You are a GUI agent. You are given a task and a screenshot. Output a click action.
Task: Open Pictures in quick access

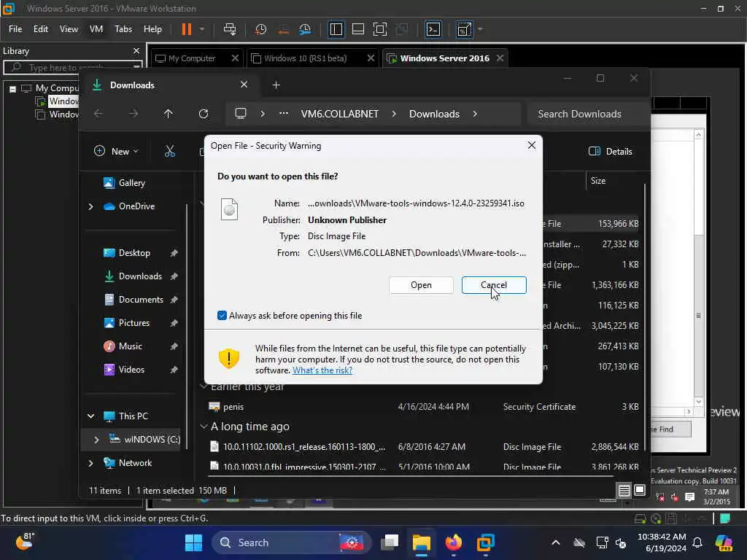134,323
